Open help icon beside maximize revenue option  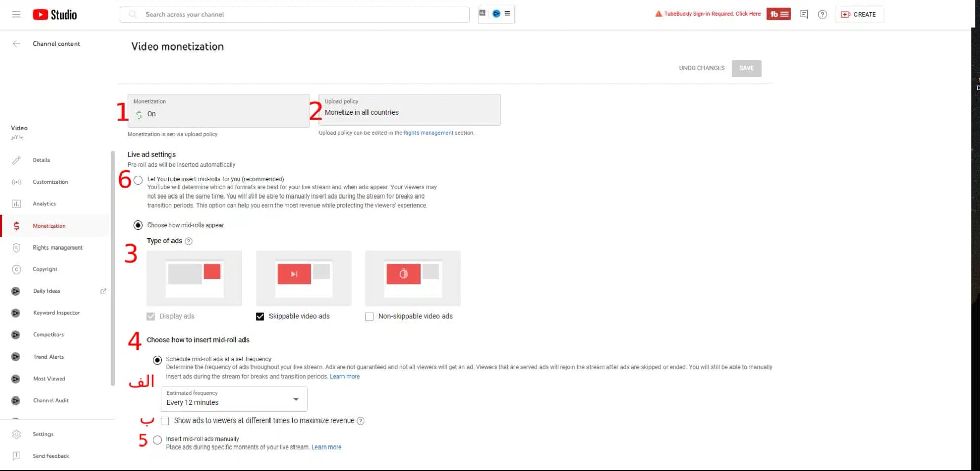[361, 421]
